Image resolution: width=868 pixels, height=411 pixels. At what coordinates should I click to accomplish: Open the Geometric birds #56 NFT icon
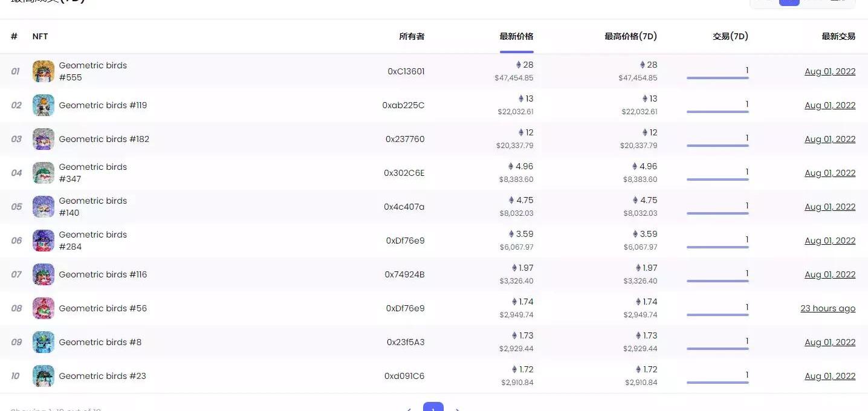click(x=44, y=308)
